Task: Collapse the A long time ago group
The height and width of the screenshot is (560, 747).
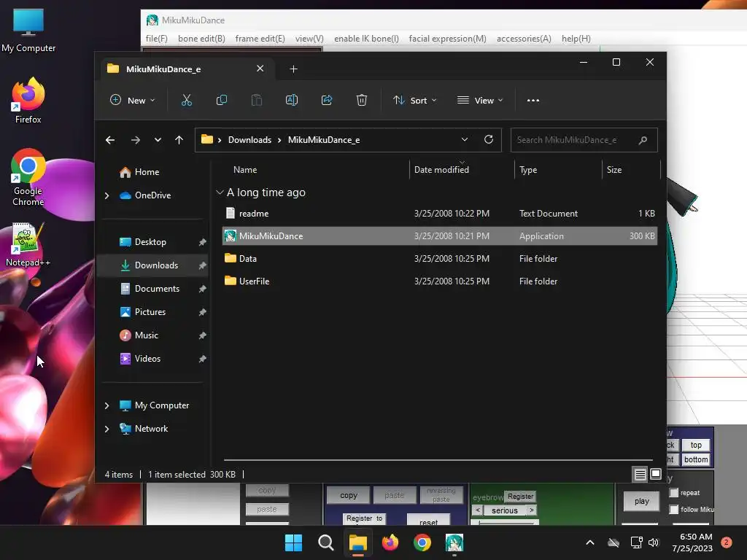Action: 220,192
